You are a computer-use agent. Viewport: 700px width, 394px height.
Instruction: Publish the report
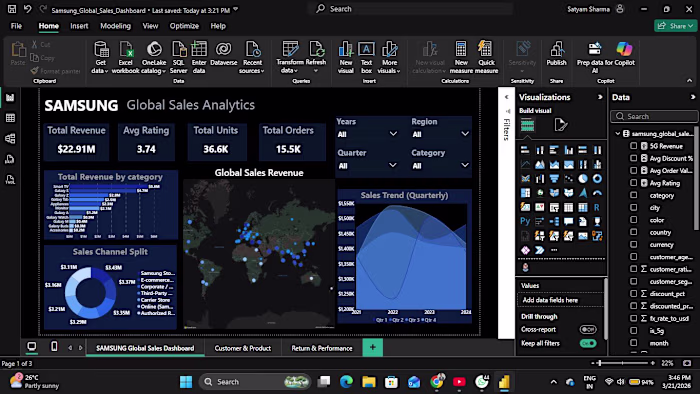point(556,54)
